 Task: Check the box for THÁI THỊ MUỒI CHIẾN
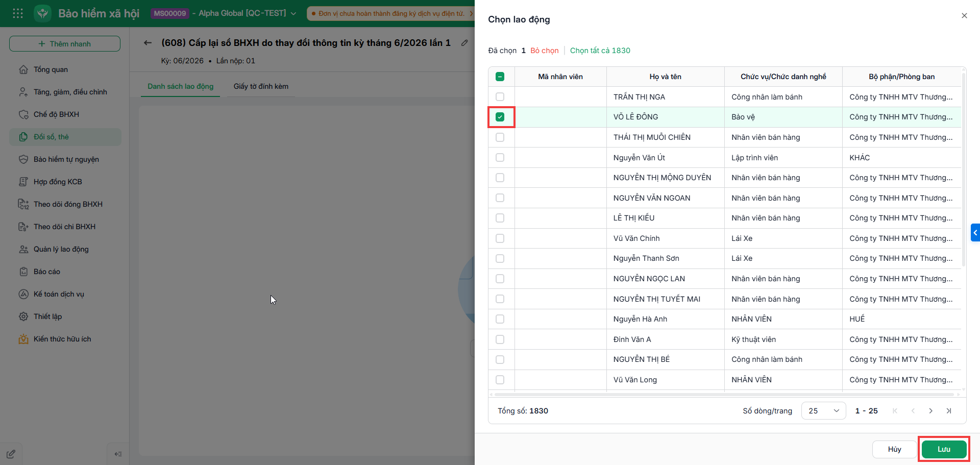tap(500, 137)
